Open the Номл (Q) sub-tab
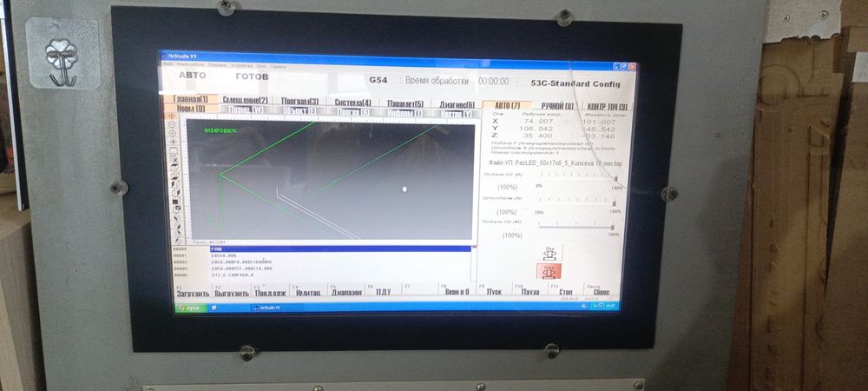Image resolution: width=868 pixels, height=391 pixels. (191, 109)
